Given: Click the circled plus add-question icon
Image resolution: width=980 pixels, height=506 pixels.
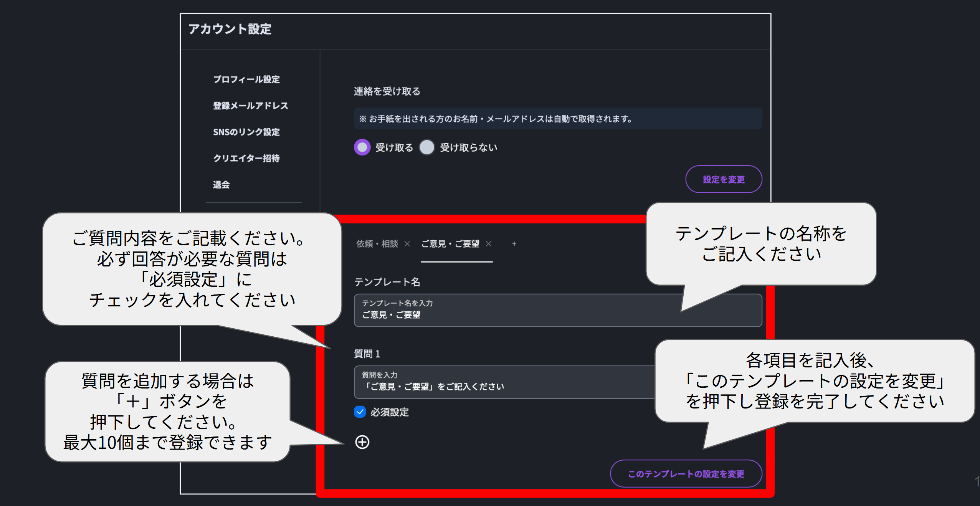Looking at the screenshot, I should point(362,442).
